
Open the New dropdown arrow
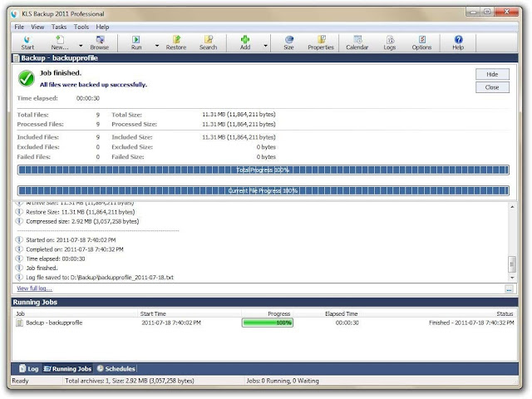pos(81,45)
